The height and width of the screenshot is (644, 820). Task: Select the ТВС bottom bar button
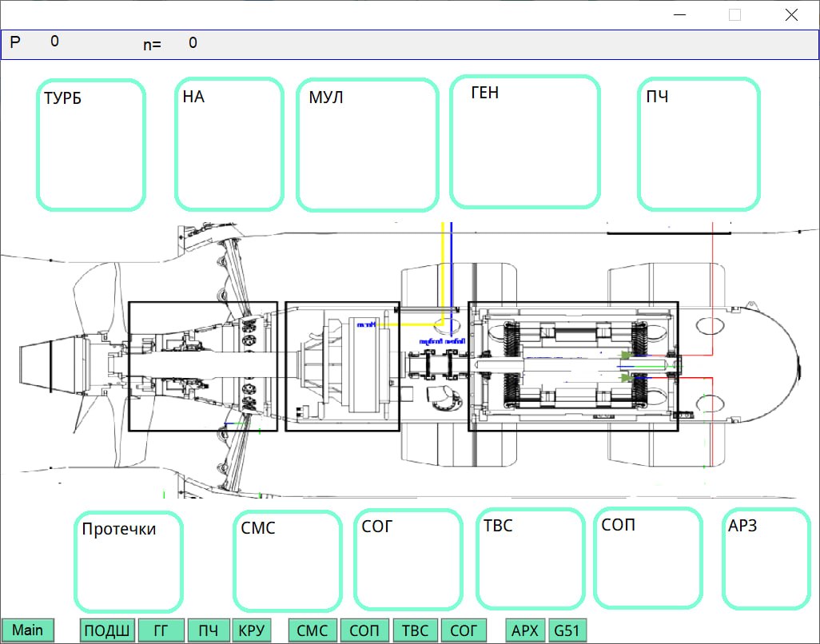tap(416, 630)
